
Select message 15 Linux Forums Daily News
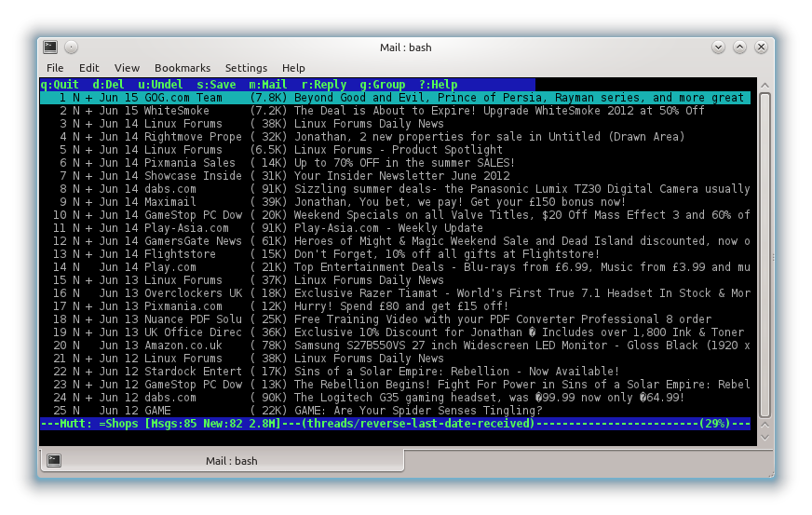pos(395,279)
